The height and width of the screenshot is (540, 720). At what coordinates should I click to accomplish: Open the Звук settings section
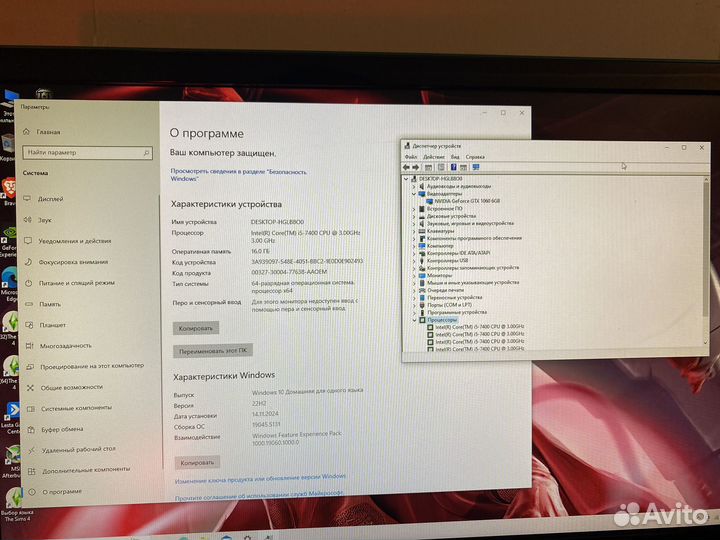(x=45, y=219)
